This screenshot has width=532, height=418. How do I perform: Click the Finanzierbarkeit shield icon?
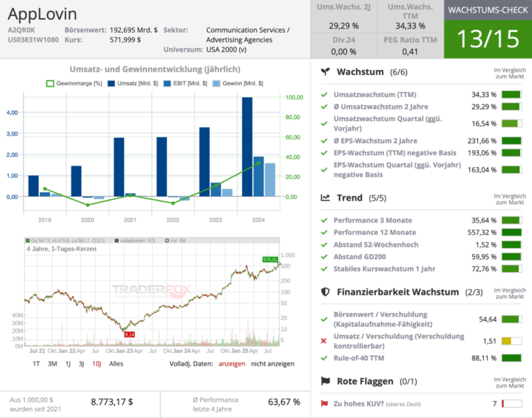point(325,292)
